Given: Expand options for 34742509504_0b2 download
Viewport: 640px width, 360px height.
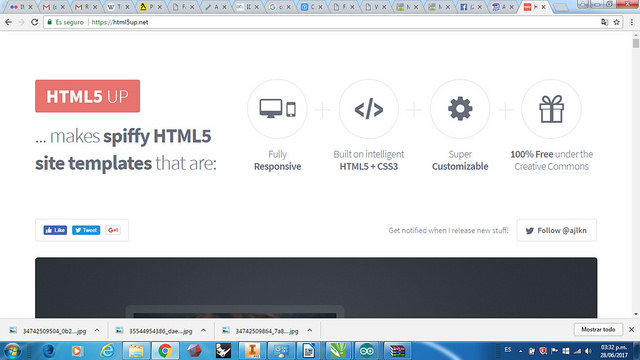Looking at the screenshot, I should point(97,331).
